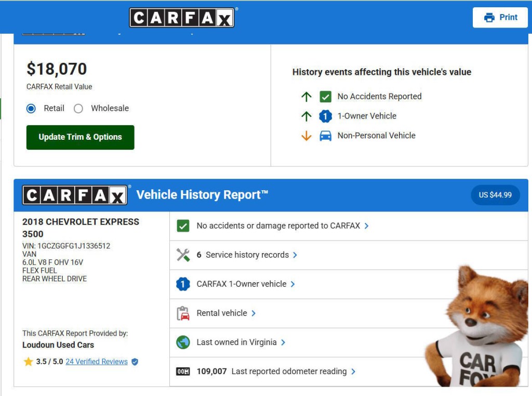Screen dimensions: 532x396
Task: Click the red Rental vehicle icon
Action: tap(182, 313)
